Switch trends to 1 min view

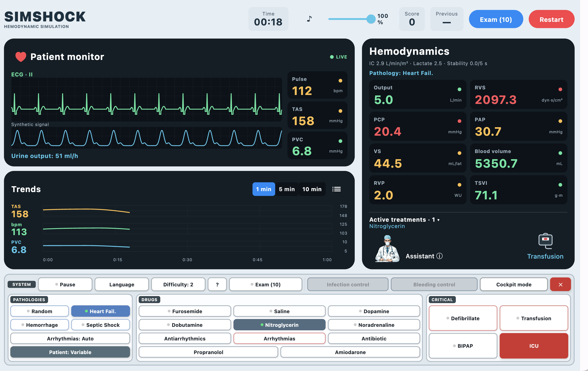[263, 189]
